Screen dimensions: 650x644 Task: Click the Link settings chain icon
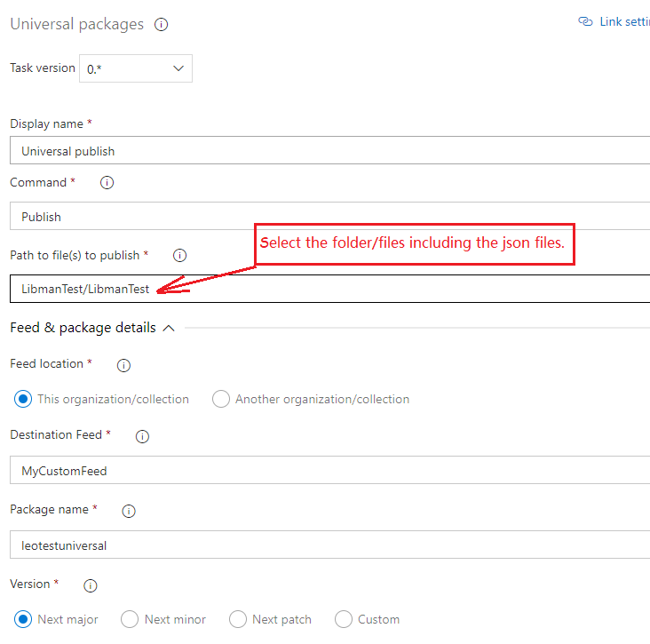585,22
